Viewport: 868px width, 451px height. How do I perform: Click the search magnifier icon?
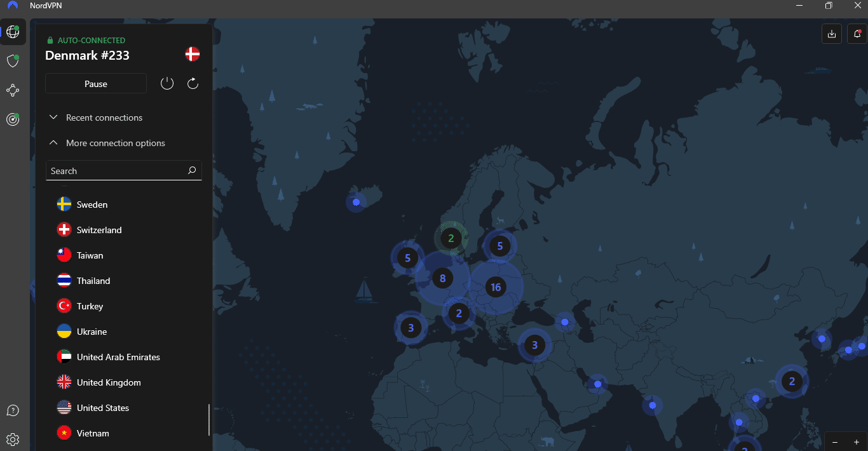[x=192, y=171]
